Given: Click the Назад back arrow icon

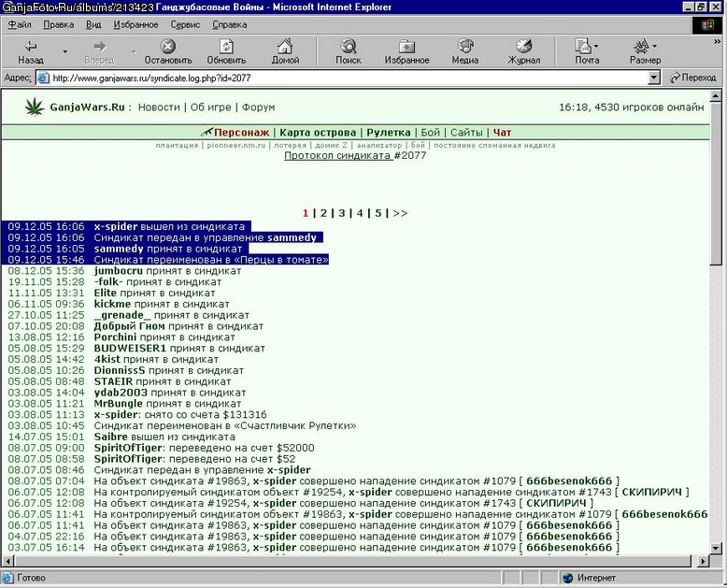Looking at the screenshot, I should 31,46.
